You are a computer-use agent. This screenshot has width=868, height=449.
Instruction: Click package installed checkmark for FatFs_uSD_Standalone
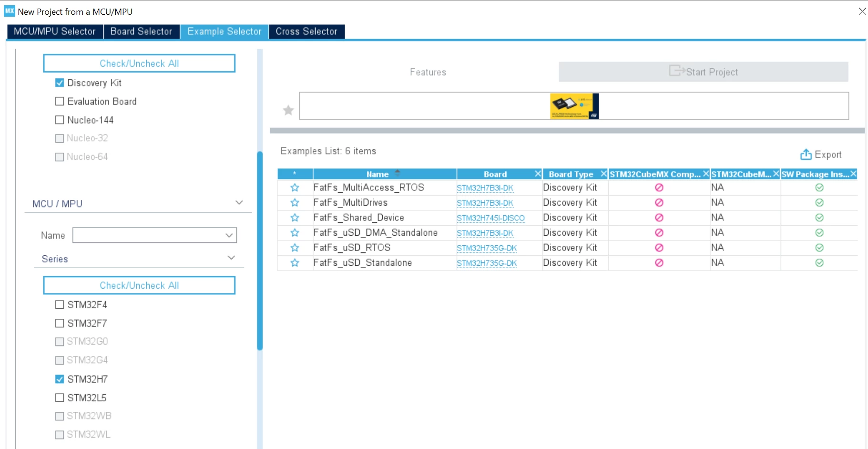[819, 263]
